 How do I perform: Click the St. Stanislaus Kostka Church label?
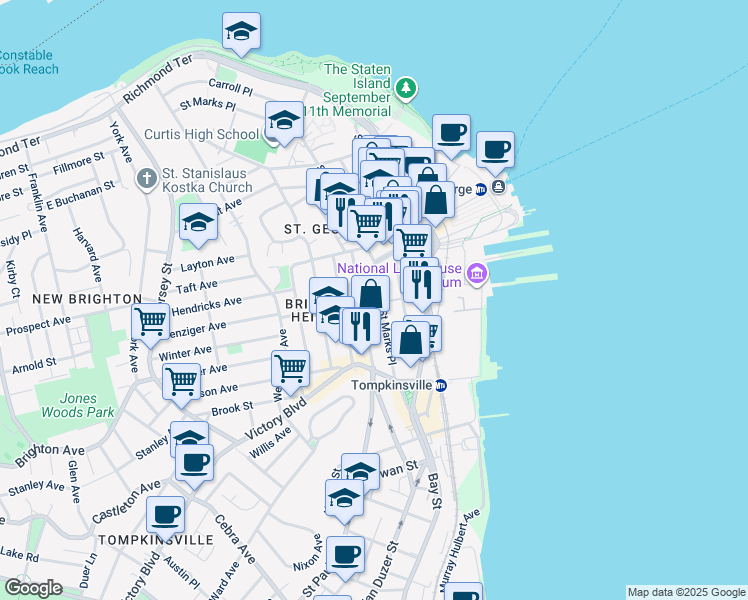point(207,180)
